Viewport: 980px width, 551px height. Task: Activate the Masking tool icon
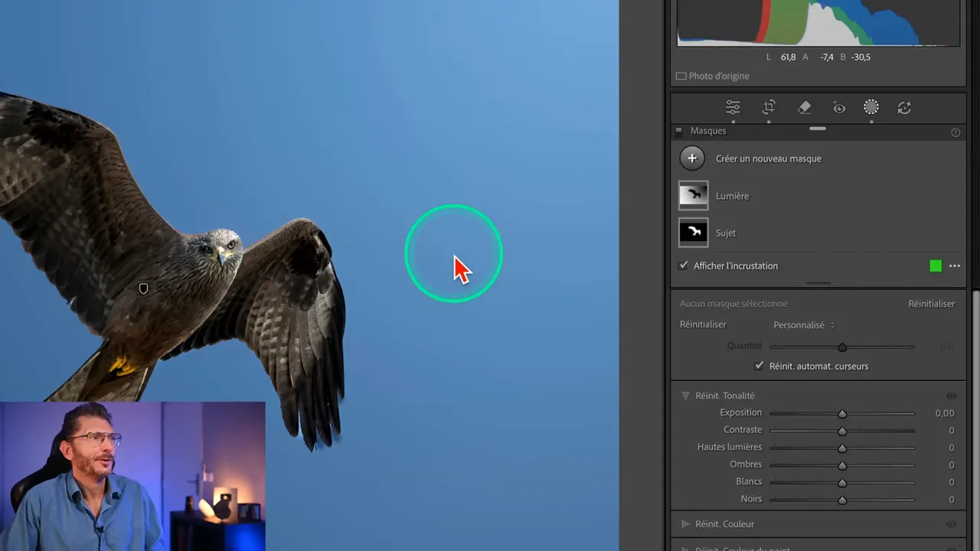871,108
